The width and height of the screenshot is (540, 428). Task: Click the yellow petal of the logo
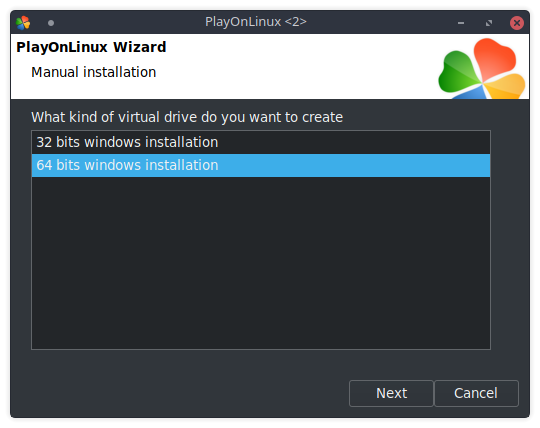(506, 86)
